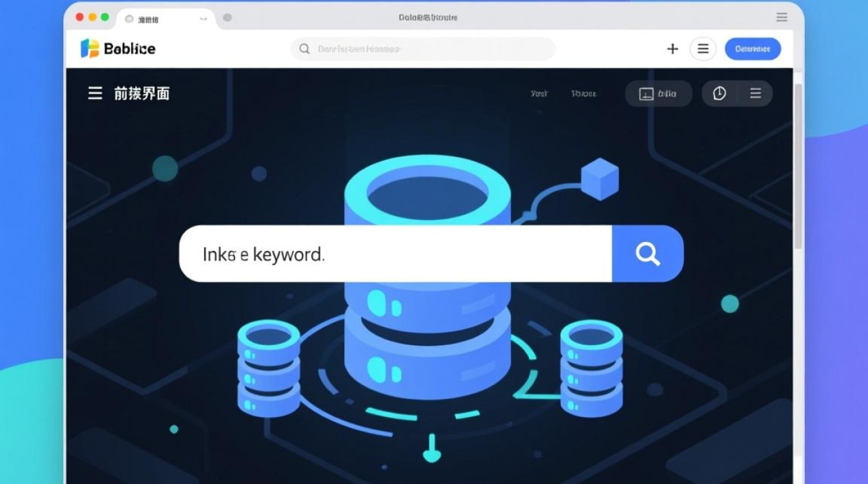Click the first nav link in dark bar
868x484 pixels.
coord(539,94)
